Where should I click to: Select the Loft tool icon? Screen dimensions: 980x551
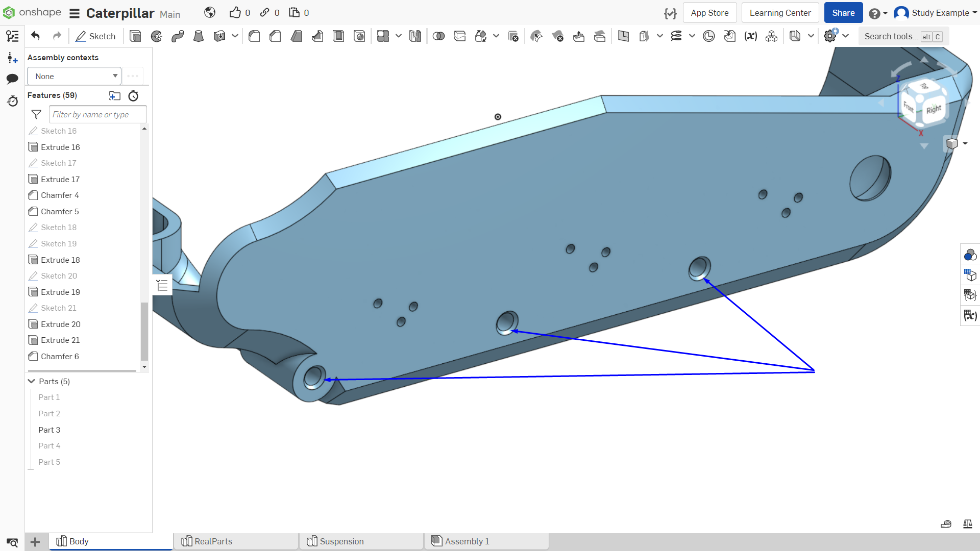(x=199, y=36)
